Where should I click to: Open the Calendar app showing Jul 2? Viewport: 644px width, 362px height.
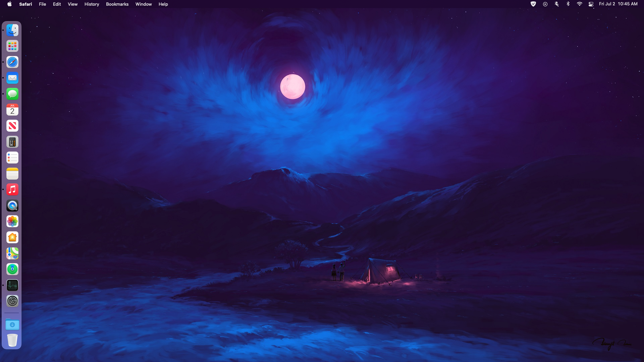coord(12,110)
